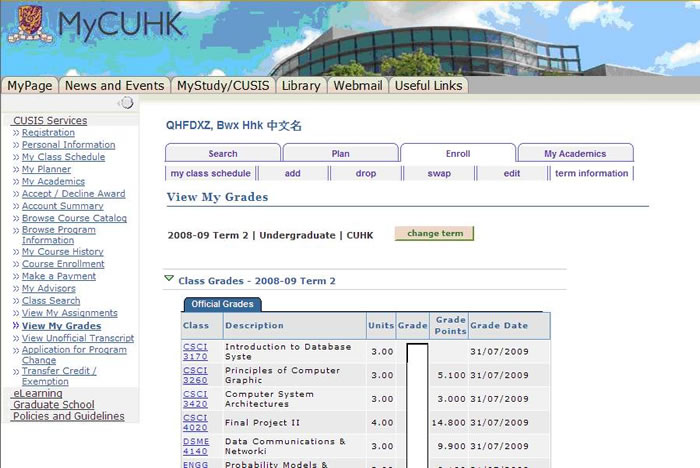Click the Grade Points column header
700x468 pixels.
(450, 326)
